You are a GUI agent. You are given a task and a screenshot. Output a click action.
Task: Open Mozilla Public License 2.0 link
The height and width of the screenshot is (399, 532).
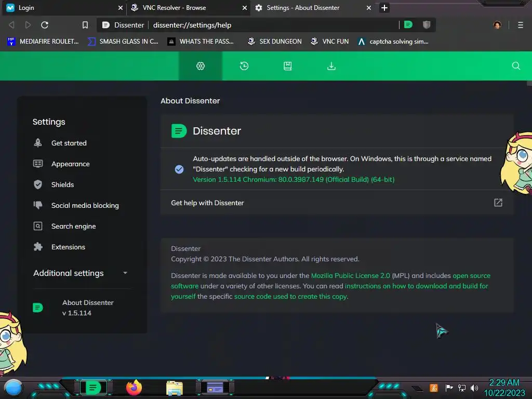click(351, 275)
